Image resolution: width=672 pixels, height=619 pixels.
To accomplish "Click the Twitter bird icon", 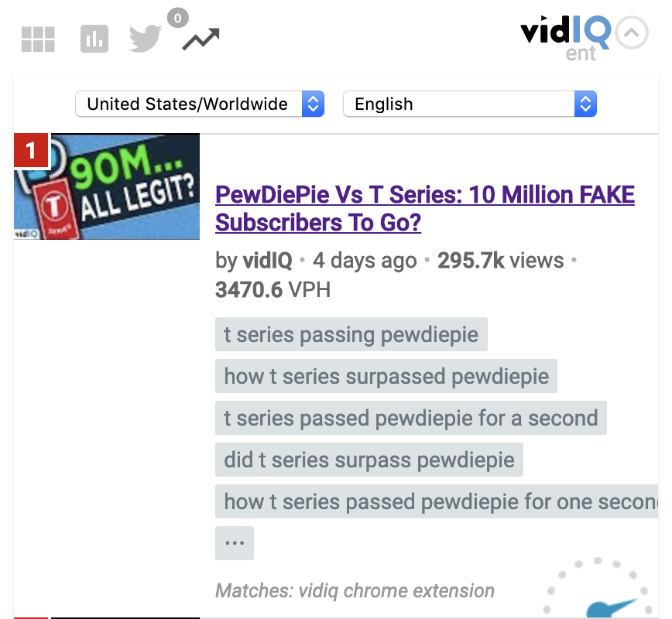I will point(146,39).
